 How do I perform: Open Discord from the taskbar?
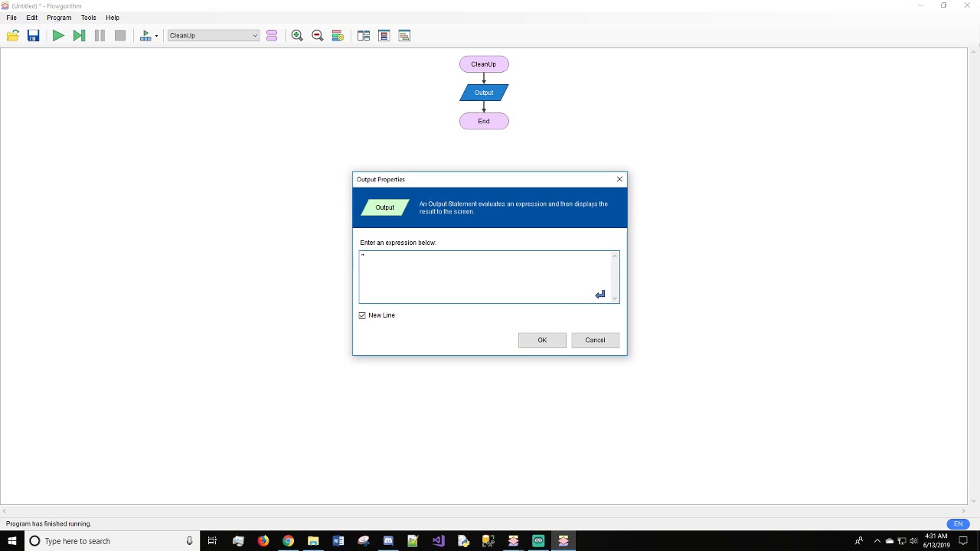click(388, 541)
